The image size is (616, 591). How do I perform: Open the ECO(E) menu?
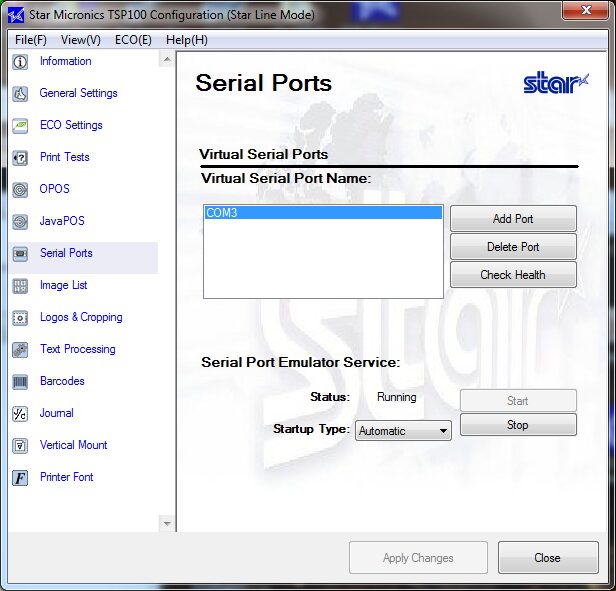pos(133,40)
